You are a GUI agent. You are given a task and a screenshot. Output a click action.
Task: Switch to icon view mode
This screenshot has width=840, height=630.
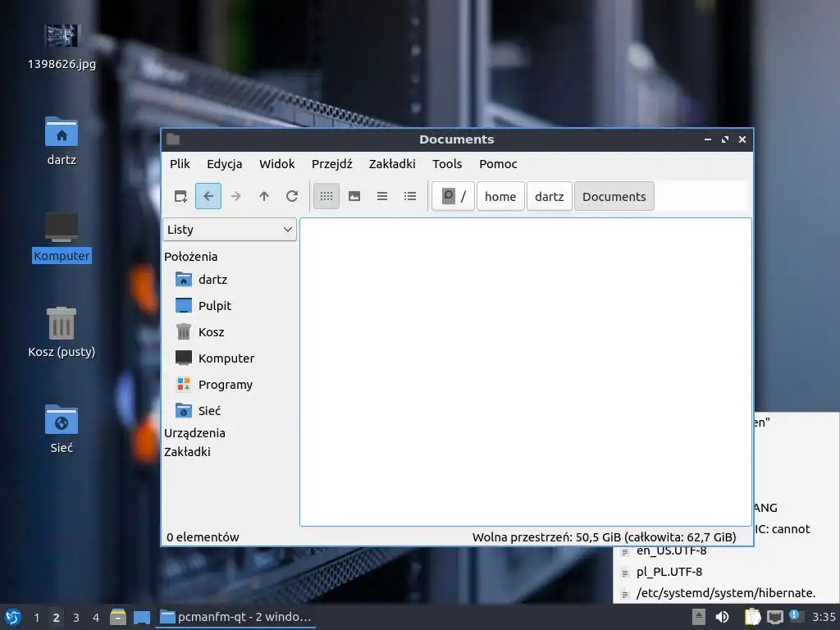coord(326,196)
